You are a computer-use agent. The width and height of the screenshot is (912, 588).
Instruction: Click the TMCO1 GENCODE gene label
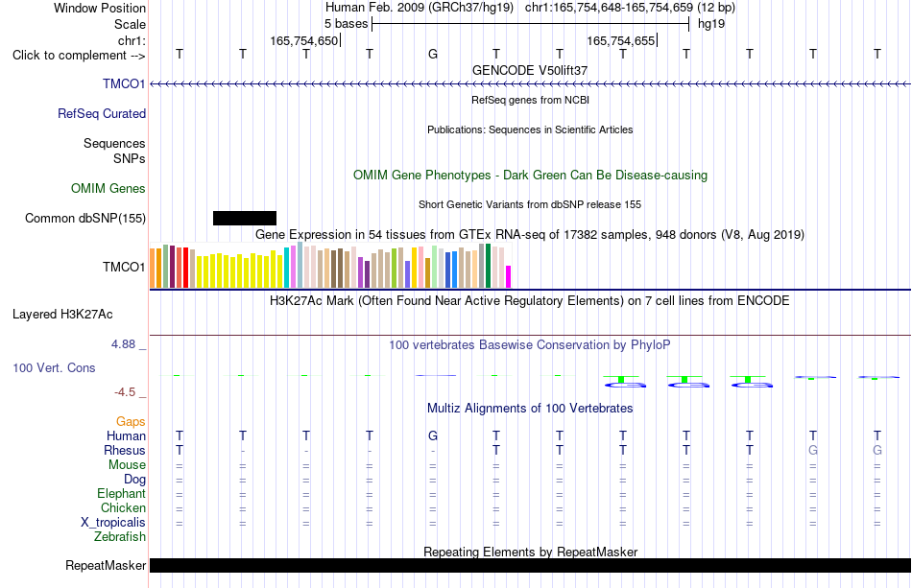[124, 83]
